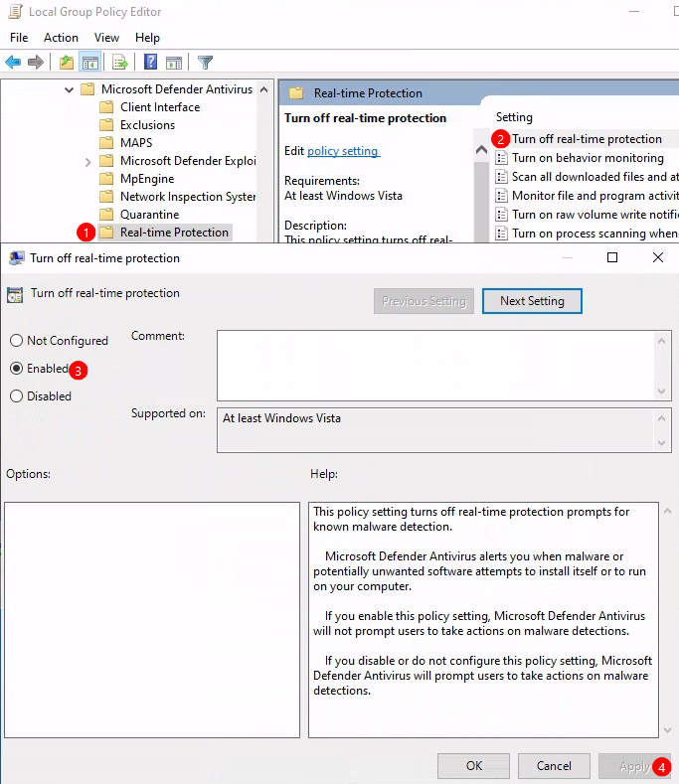The height and width of the screenshot is (784, 679).
Task: Open the policy setting link
Action: pyautogui.click(x=342, y=151)
